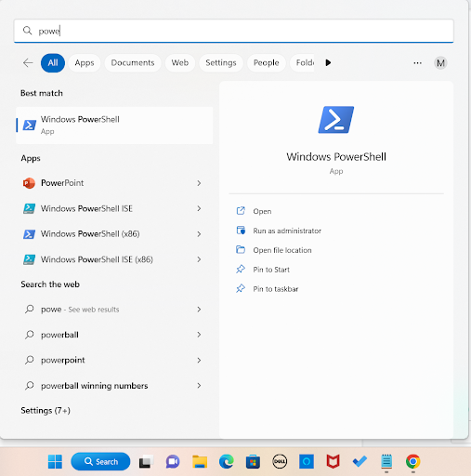471x476 pixels.
Task: Open the Teams chat taskbar icon
Action: (x=173, y=462)
